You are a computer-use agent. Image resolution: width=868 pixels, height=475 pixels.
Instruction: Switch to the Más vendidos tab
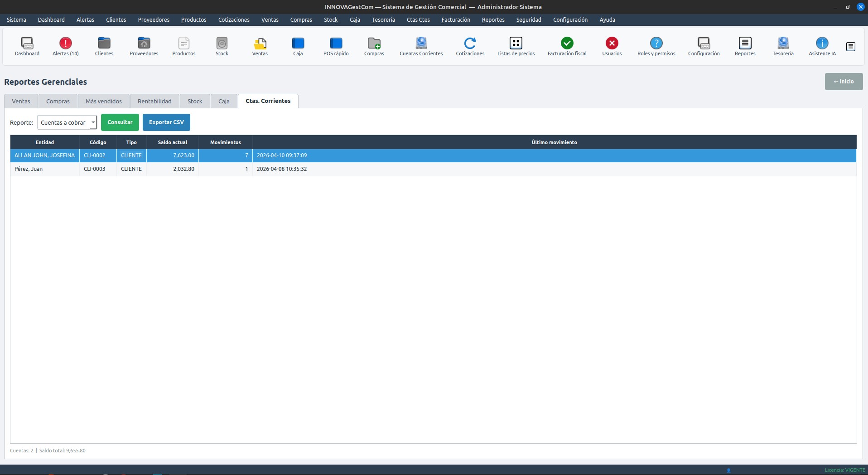pos(104,101)
